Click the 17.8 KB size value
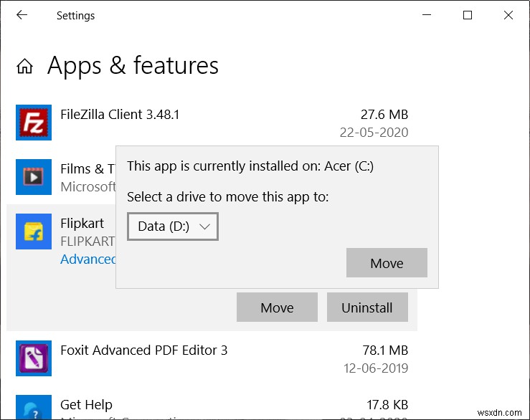The image size is (530, 420). 387,405
